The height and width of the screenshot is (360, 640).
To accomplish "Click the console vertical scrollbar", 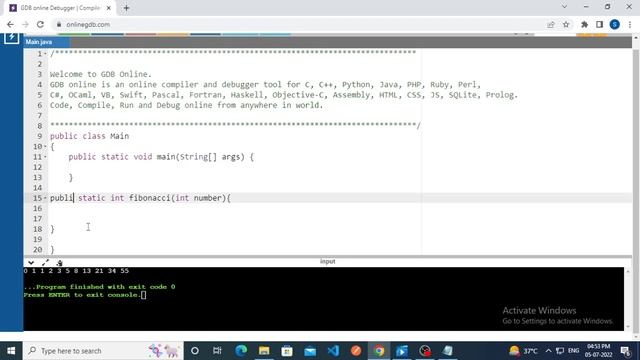I will (628, 299).
